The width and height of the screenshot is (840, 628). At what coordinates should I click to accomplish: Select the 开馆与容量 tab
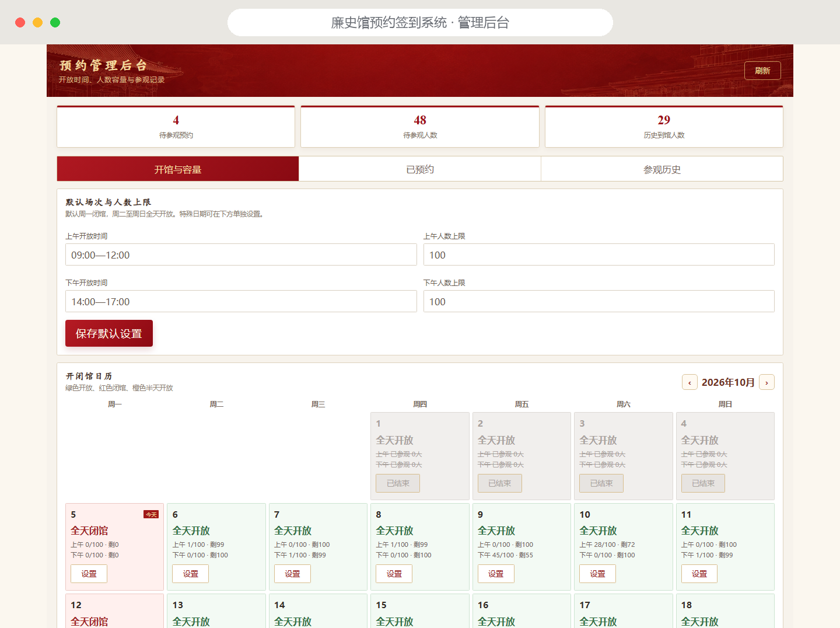coord(178,169)
